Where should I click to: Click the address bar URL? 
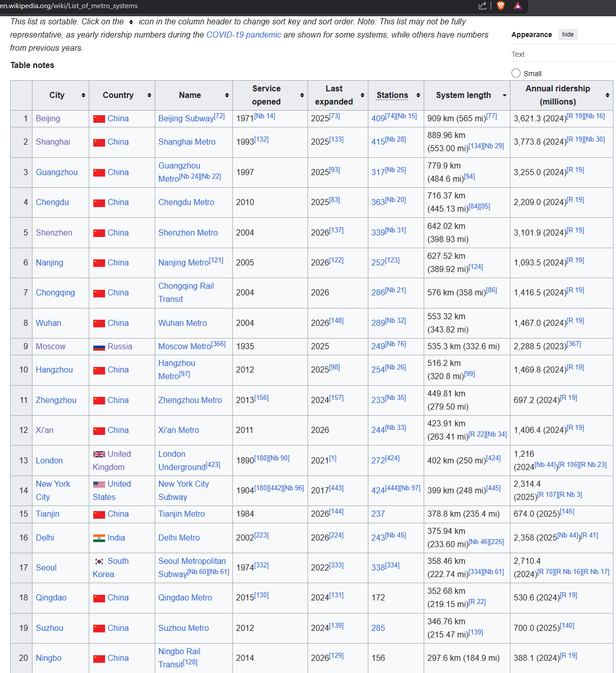(69, 6)
